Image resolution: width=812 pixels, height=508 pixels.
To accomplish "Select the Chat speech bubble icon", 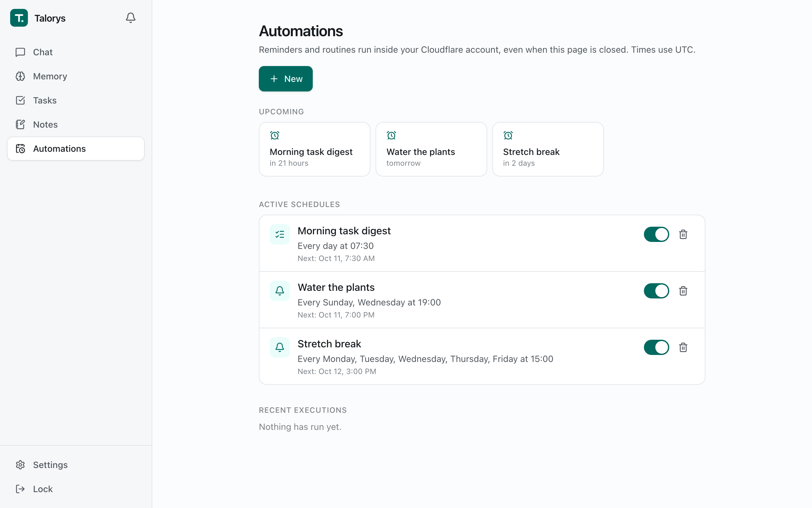I will coord(21,52).
